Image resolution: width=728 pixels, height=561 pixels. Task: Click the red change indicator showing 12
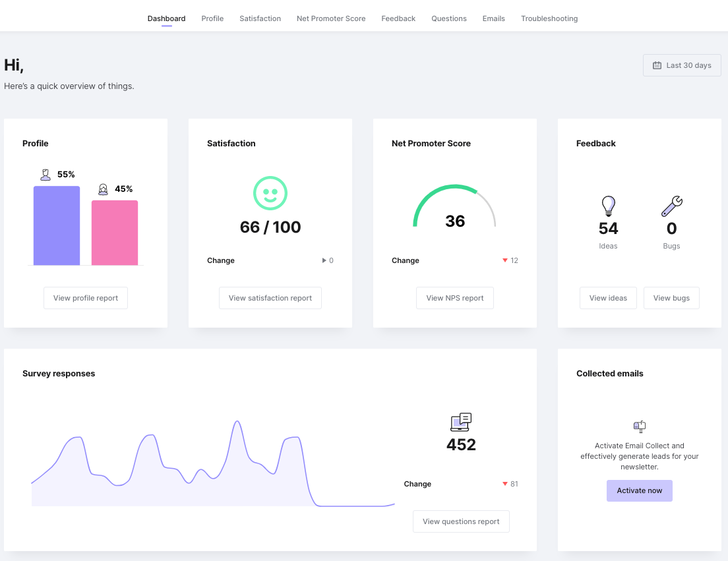coord(509,260)
